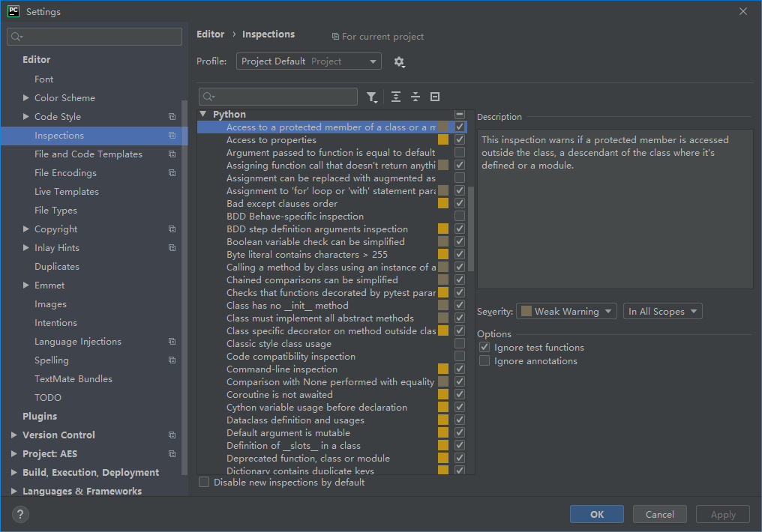The width and height of the screenshot is (762, 532).
Task: Open the Intentions settings page
Action: click(x=56, y=323)
